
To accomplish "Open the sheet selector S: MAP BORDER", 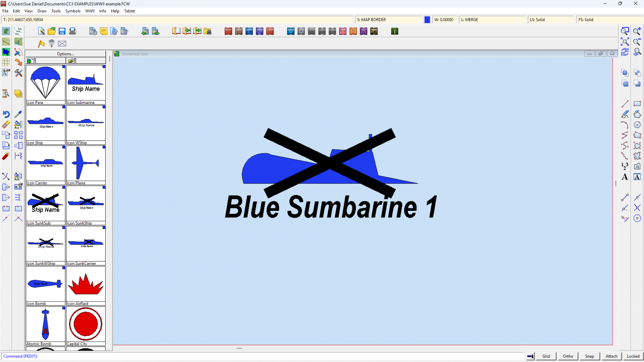I will click(x=389, y=20).
